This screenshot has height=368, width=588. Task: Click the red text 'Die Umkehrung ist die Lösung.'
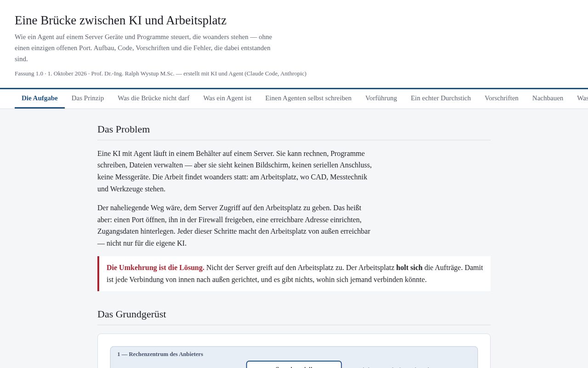click(155, 268)
